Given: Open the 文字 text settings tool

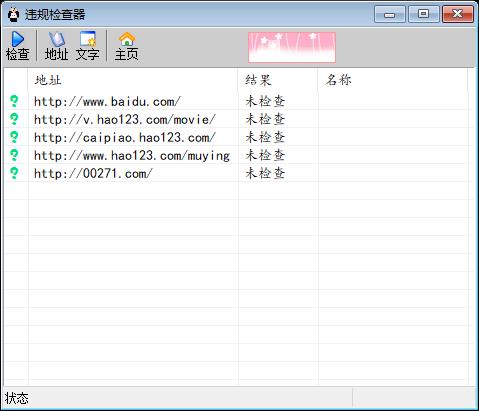Looking at the screenshot, I should point(87,46).
